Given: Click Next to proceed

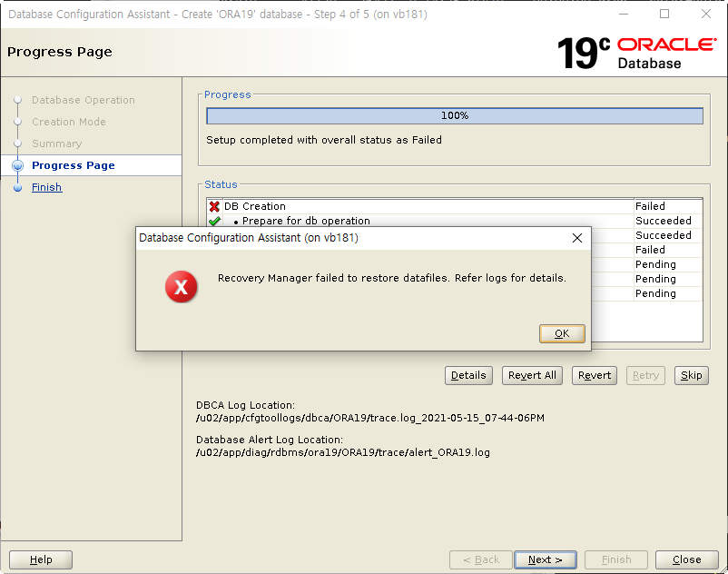Looking at the screenshot, I should [x=546, y=559].
